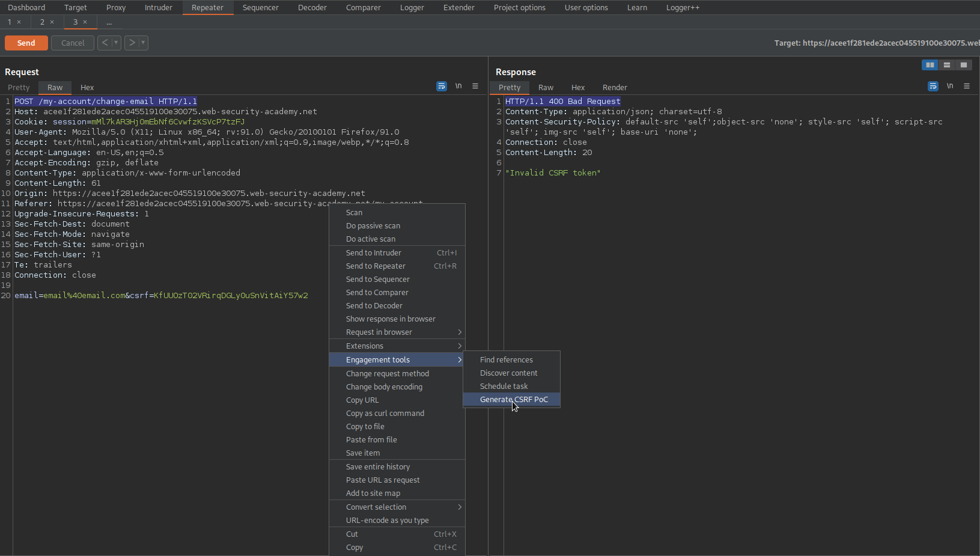
Task: Open Project options tab
Action: coord(520,8)
